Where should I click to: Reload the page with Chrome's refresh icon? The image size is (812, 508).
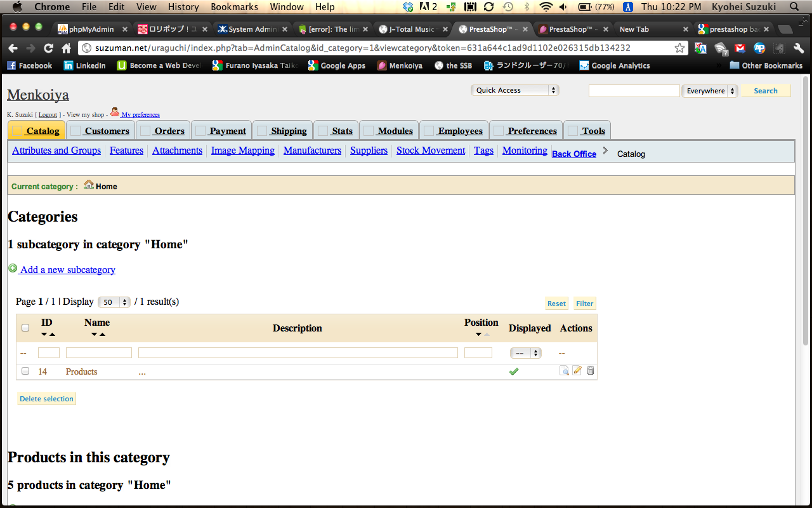point(48,48)
